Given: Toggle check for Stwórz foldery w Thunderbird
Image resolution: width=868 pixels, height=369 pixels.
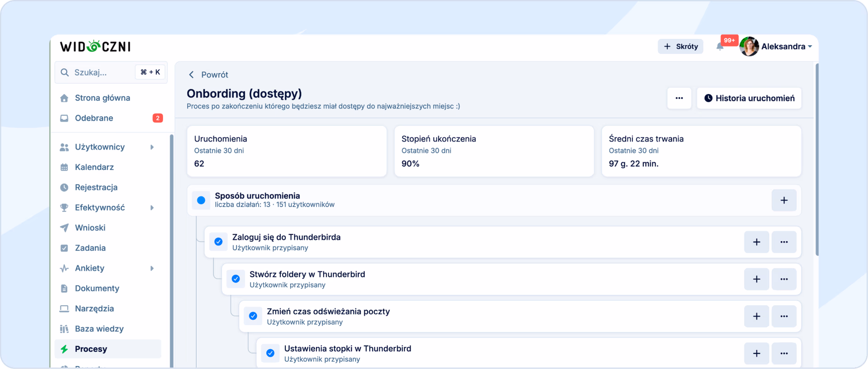Looking at the screenshot, I should pyautogui.click(x=236, y=279).
